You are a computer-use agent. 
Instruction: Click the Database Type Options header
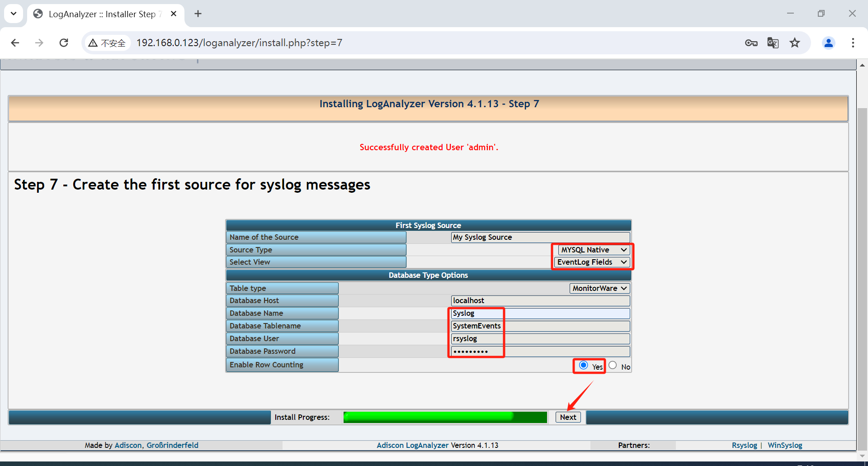(x=428, y=275)
